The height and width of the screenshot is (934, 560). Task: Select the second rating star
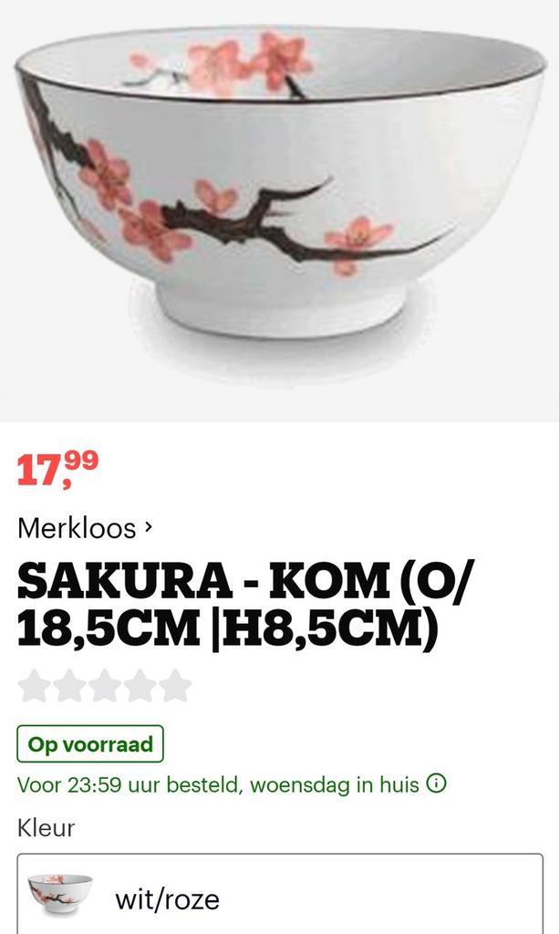(x=69, y=686)
